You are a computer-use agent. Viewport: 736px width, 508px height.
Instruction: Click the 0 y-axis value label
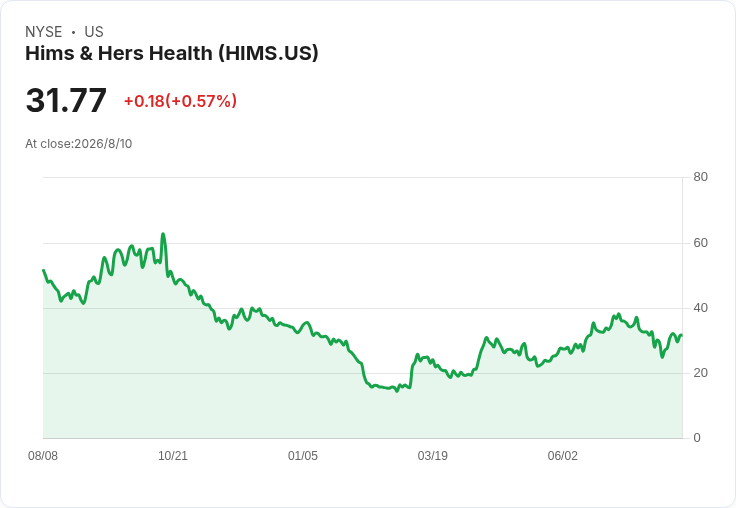click(x=697, y=438)
